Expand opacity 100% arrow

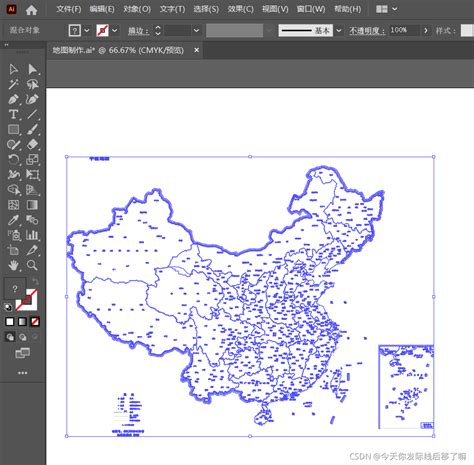426,30
